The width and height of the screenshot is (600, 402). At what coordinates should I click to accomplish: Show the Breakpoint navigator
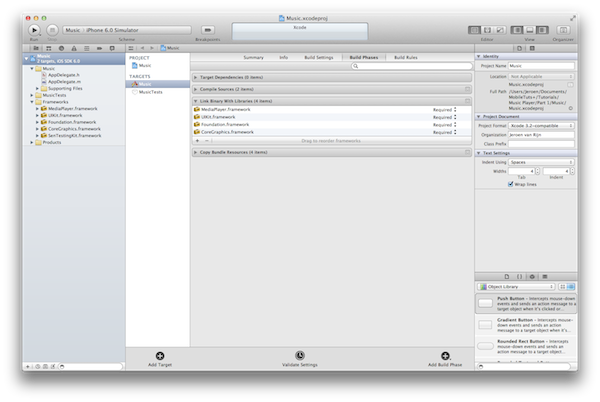coord(99,48)
